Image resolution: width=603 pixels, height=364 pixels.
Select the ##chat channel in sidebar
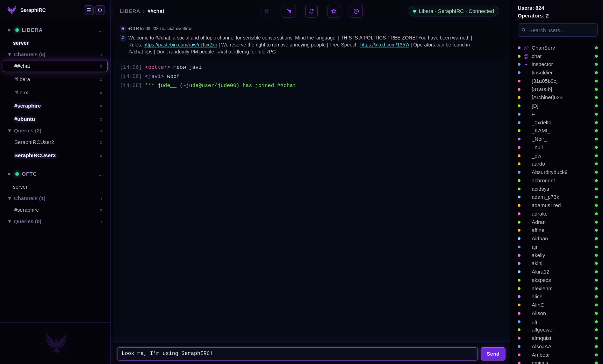pyautogui.click(x=55, y=66)
